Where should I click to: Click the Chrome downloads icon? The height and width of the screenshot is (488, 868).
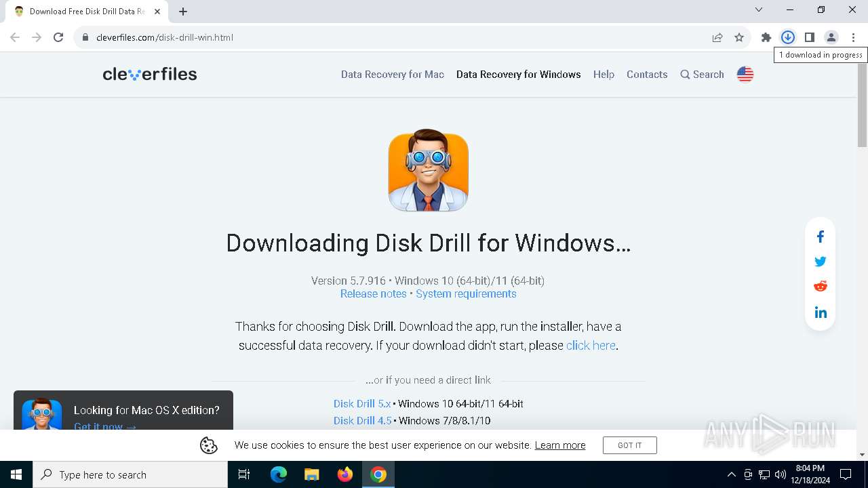(x=787, y=37)
